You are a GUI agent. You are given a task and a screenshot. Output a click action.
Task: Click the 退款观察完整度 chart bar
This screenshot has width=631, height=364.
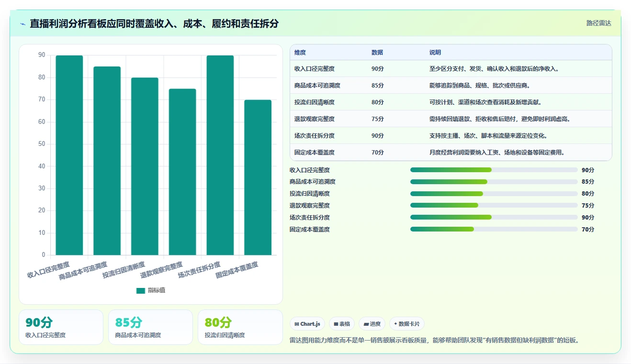(x=182, y=172)
